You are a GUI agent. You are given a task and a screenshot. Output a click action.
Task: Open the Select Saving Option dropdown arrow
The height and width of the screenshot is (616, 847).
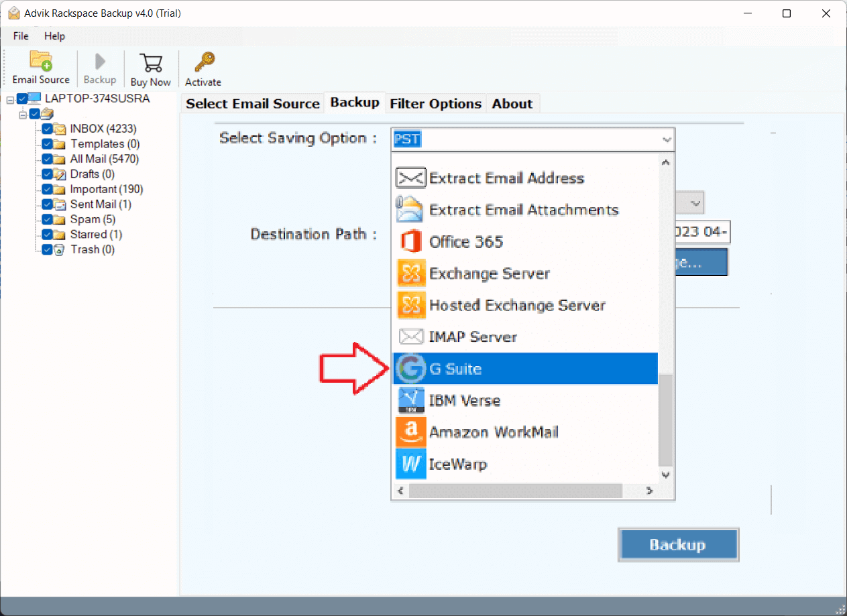666,139
